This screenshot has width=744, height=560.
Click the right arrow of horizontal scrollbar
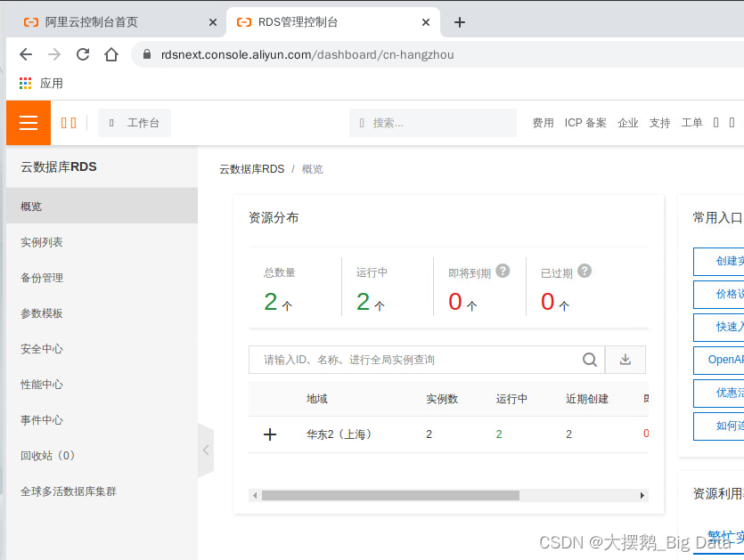pyautogui.click(x=642, y=496)
